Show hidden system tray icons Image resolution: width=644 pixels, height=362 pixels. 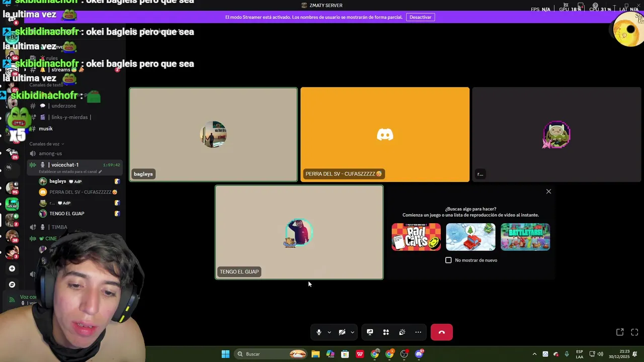534,354
